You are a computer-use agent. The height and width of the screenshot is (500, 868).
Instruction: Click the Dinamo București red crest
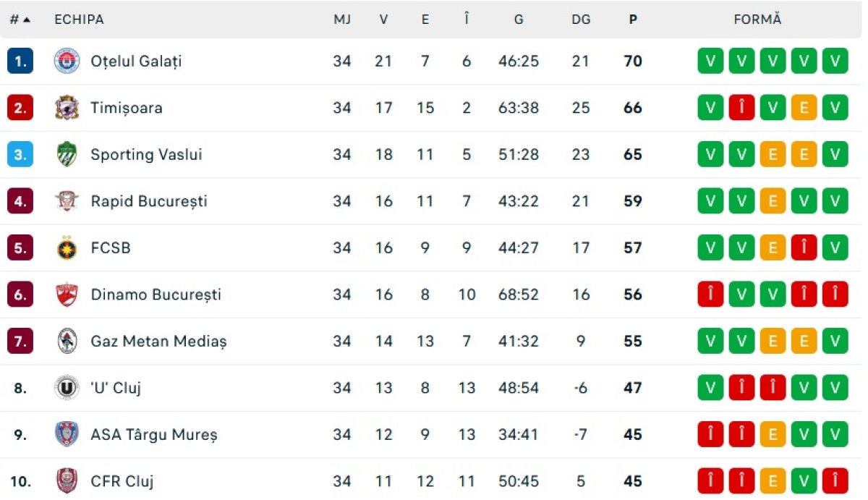[x=67, y=295]
